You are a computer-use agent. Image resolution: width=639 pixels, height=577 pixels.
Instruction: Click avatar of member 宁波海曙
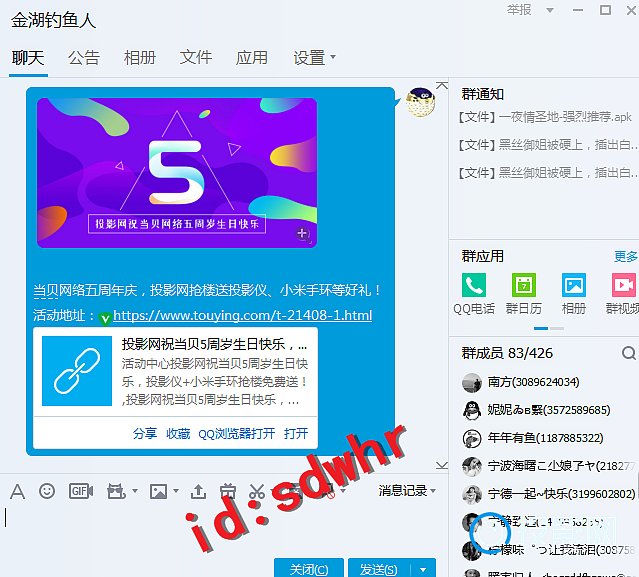(472, 466)
